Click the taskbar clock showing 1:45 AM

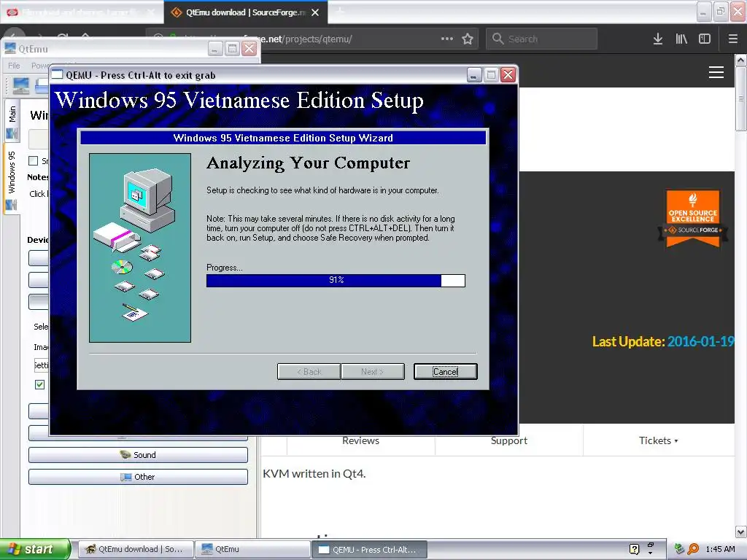pyautogui.click(x=720, y=549)
